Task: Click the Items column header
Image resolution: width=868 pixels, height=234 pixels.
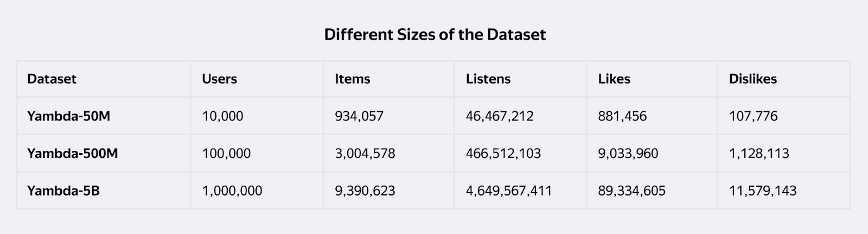Action: pyautogui.click(x=352, y=79)
